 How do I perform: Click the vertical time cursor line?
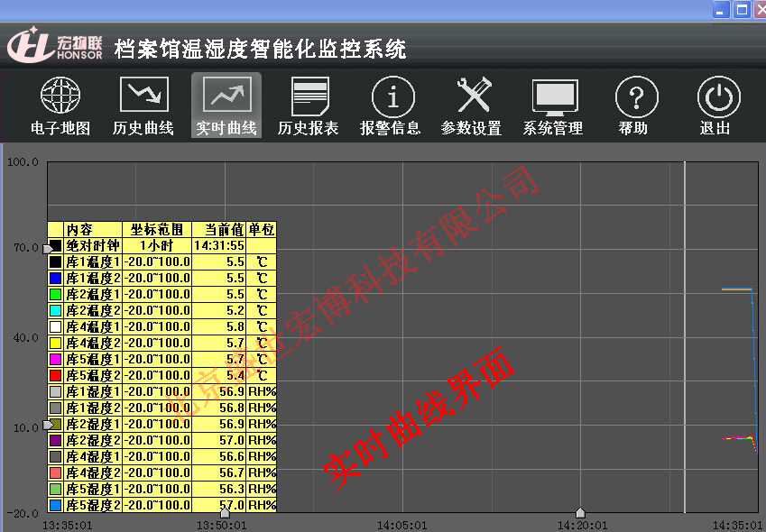point(685,336)
